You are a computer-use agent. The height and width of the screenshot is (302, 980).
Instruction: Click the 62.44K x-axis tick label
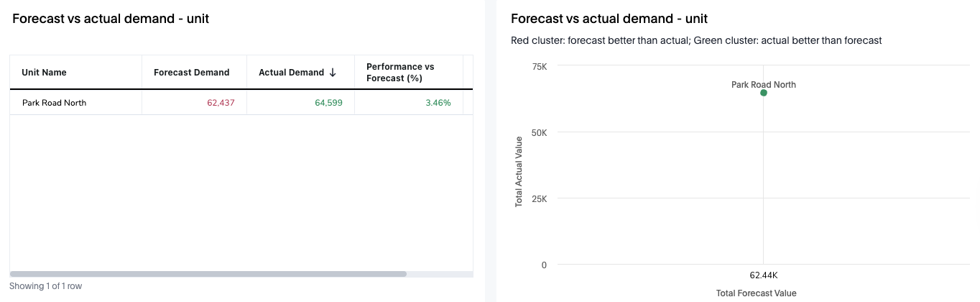click(x=763, y=275)
